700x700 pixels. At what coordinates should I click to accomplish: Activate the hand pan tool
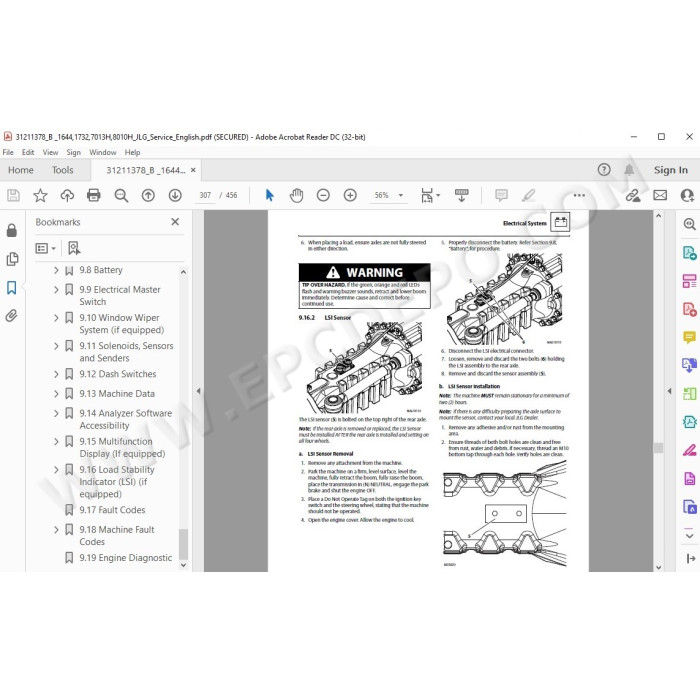tap(296, 195)
